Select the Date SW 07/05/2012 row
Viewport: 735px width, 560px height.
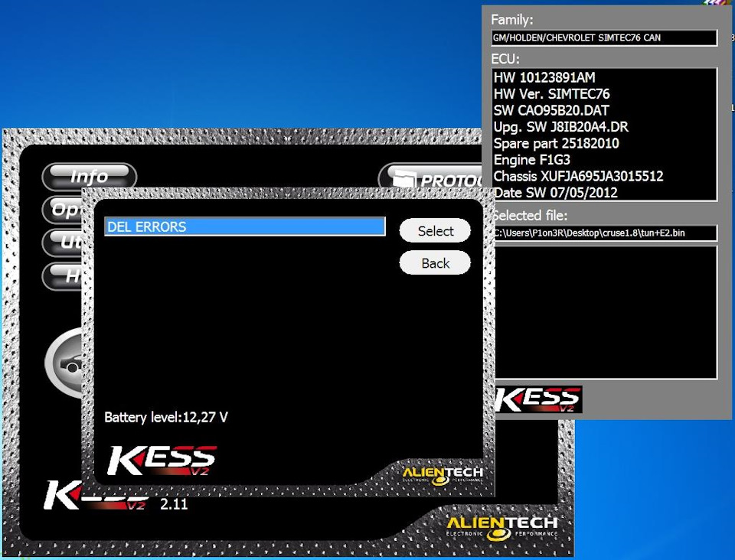click(x=604, y=192)
